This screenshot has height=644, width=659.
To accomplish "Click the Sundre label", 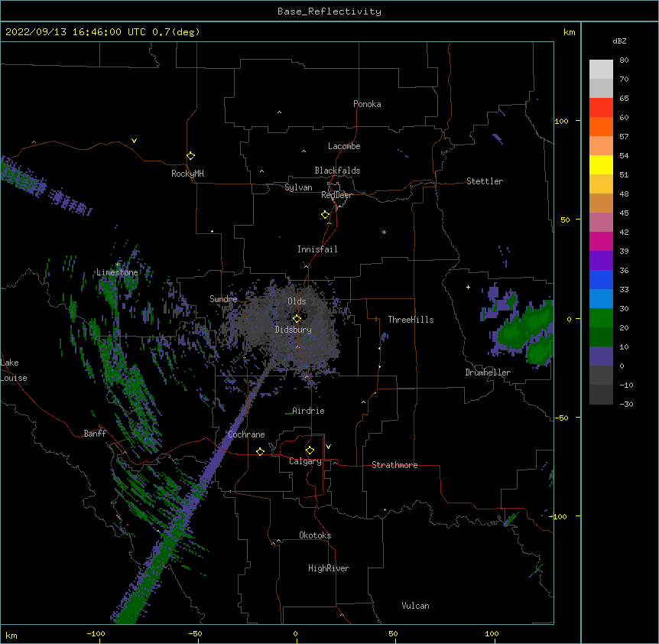I will [x=223, y=299].
